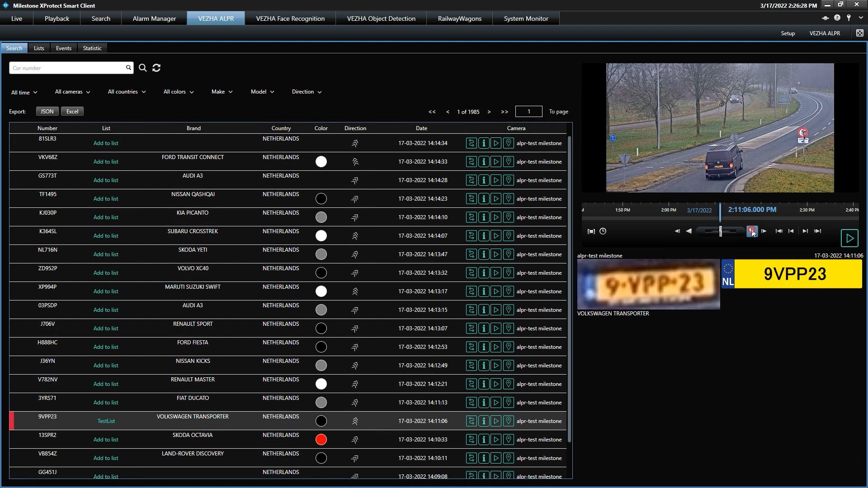Step to next frame
The image size is (868, 488).
tap(764, 231)
